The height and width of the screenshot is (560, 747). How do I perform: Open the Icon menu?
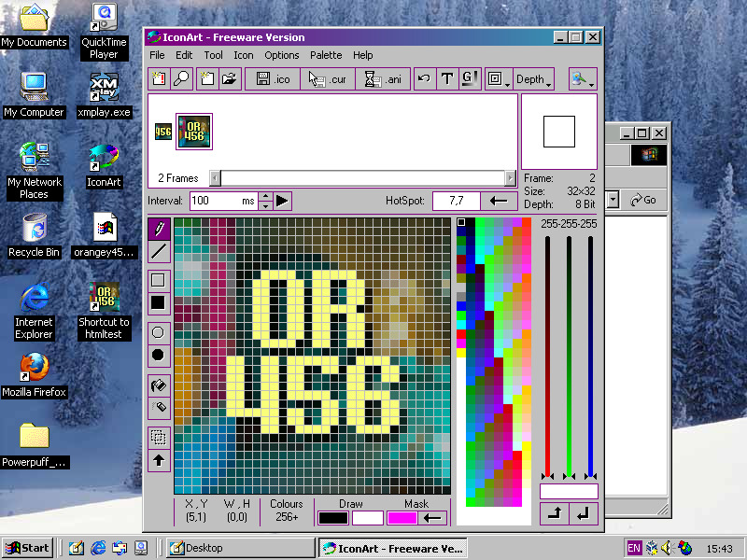tap(244, 55)
